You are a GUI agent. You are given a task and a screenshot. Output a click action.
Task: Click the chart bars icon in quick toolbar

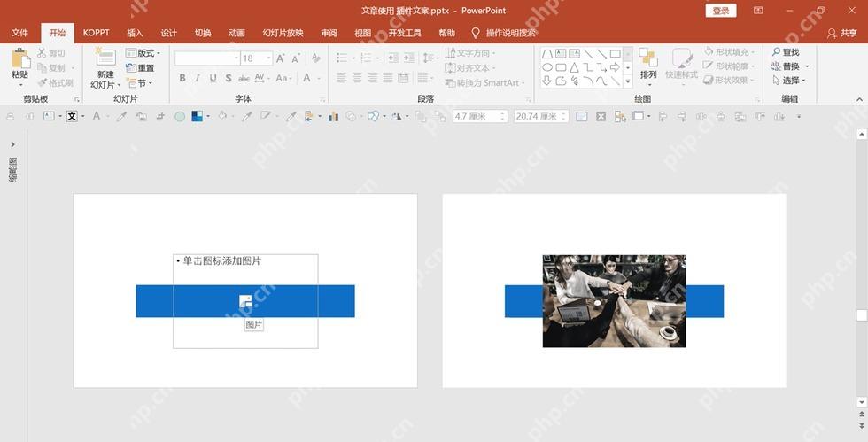[x=333, y=116]
